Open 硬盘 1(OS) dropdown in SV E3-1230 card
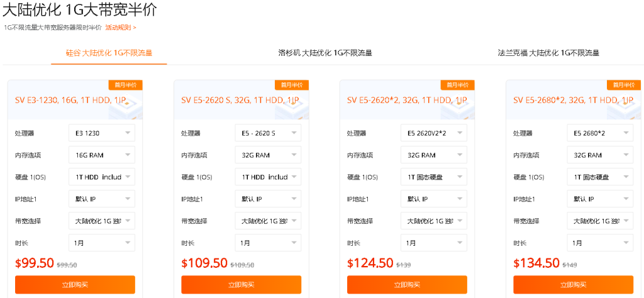Screen dimensions: 644x298 point(102,177)
